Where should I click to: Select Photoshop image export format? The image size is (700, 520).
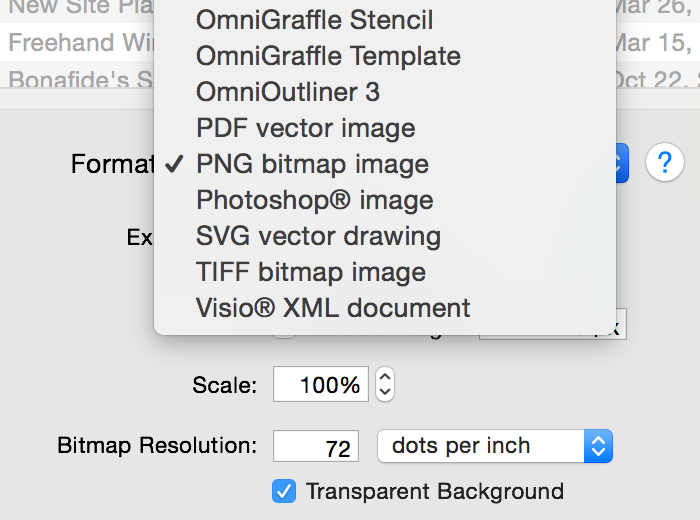[x=314, y=200]
